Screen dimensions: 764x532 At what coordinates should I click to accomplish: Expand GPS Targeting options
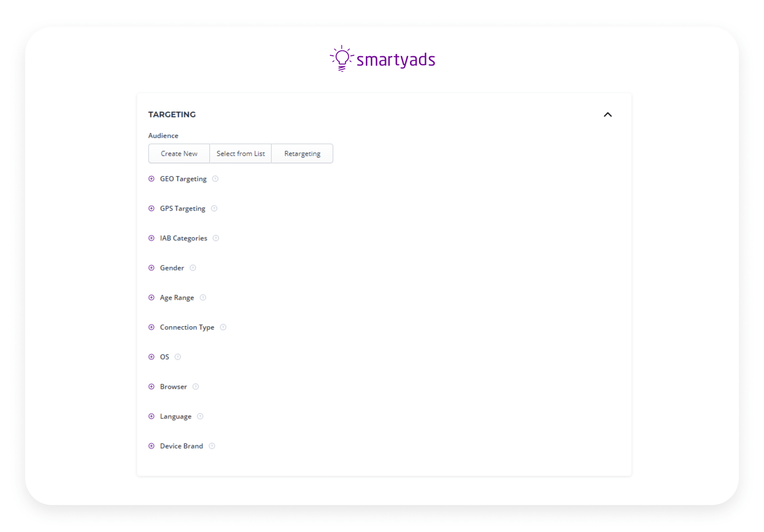(x=151, y=208)
